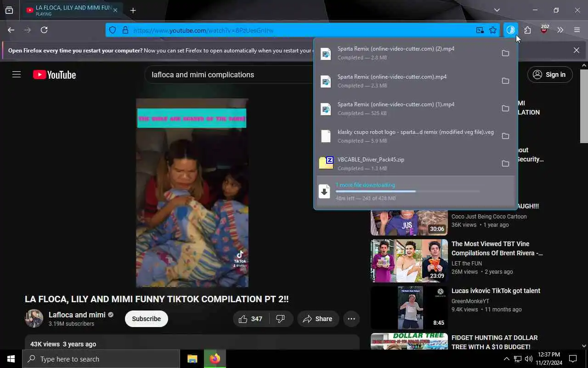Like the video with 347 likes
Image resolution: width=588 pixels, height=368 pixels.
pos(251,319)
